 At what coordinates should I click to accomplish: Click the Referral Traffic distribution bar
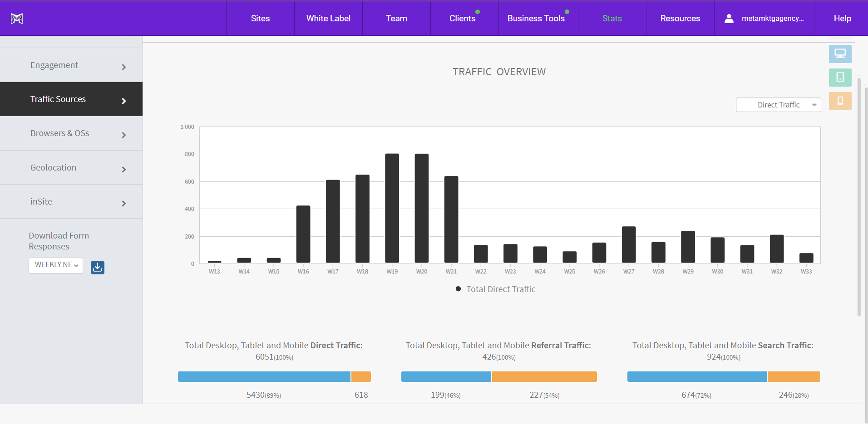(x=498, y=376)
